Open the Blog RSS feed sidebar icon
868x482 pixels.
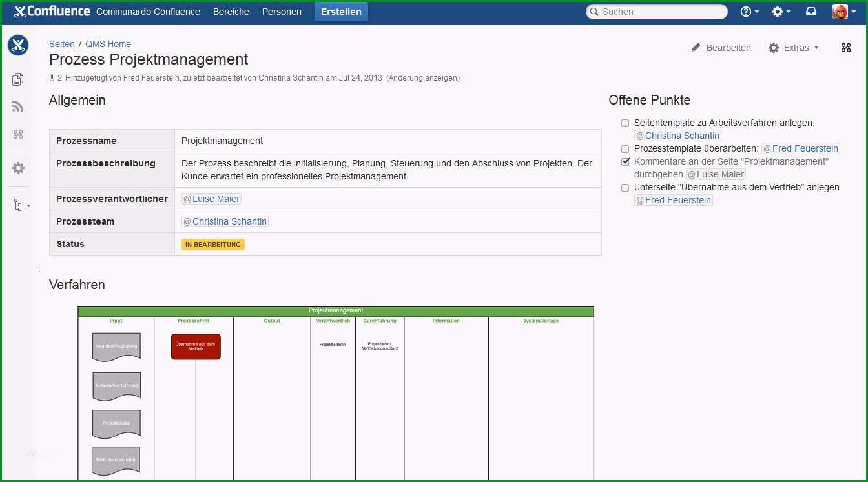(18, 106)
